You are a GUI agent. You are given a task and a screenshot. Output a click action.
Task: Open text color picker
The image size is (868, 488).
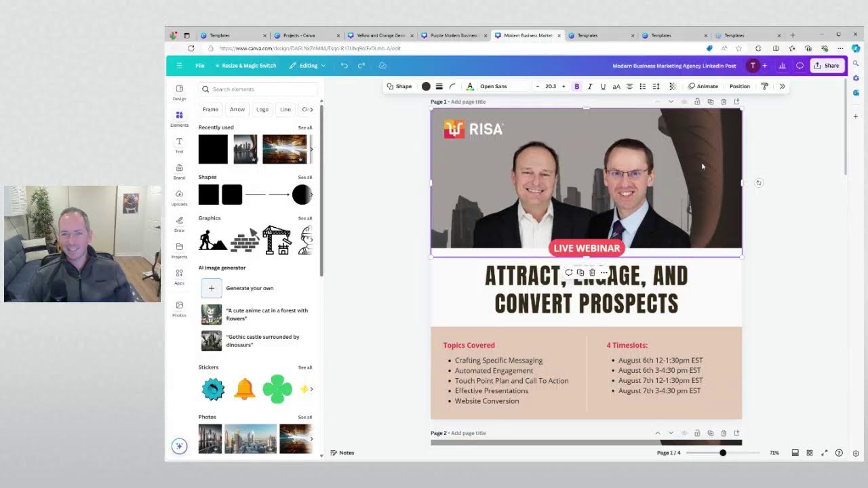coord(470,86)
